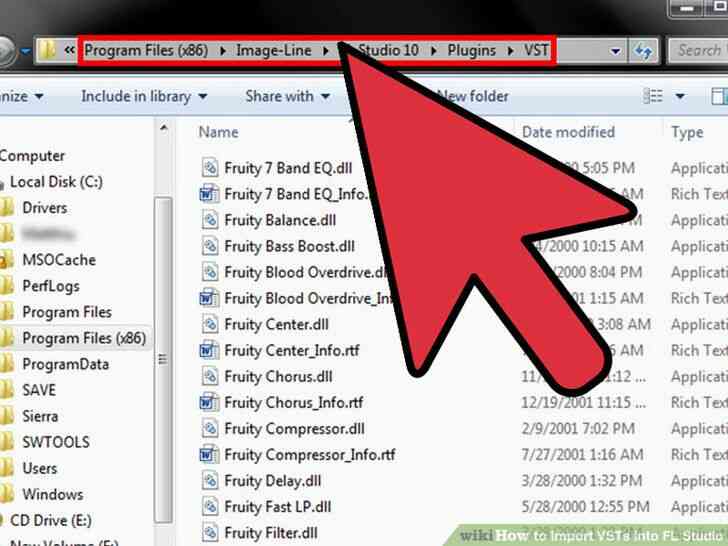Screen dimensions: 728x546
Task: Select the Fruity Balance.dll file icon
Action: click(x=210, y=219)
